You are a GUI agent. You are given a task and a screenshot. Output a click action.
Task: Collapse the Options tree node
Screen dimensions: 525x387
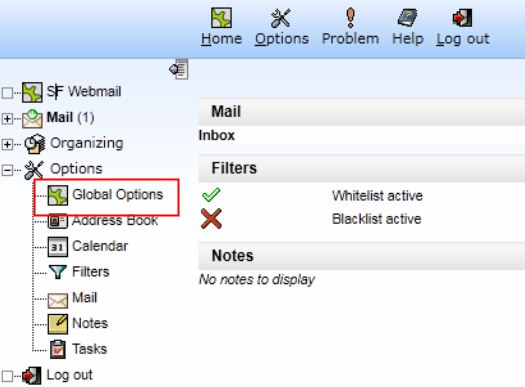pos(7,170)
